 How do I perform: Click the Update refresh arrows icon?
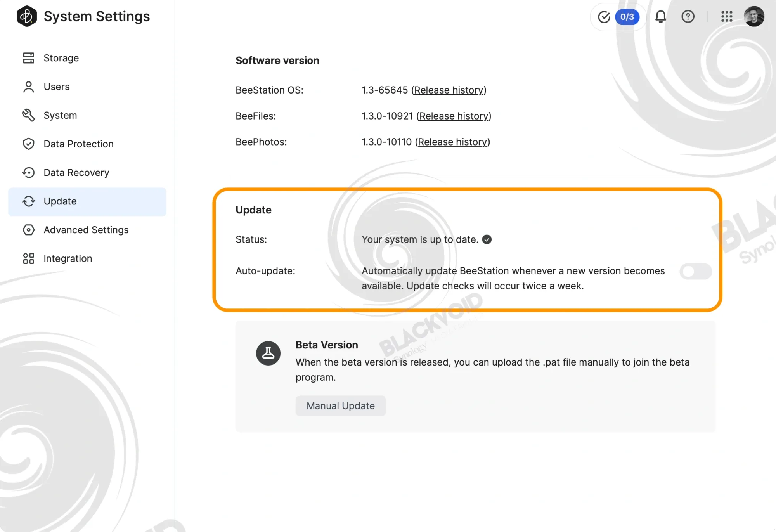[x=28, y=201]
